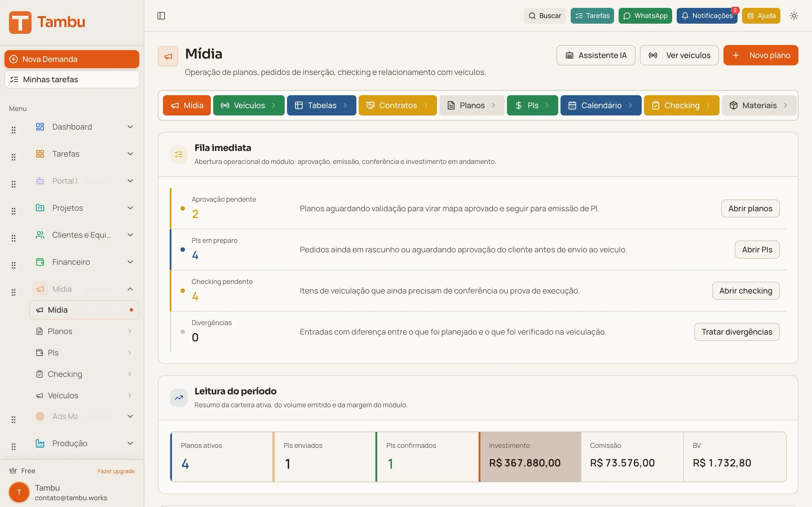Click the Novo plano button

[x=761, y=55]
